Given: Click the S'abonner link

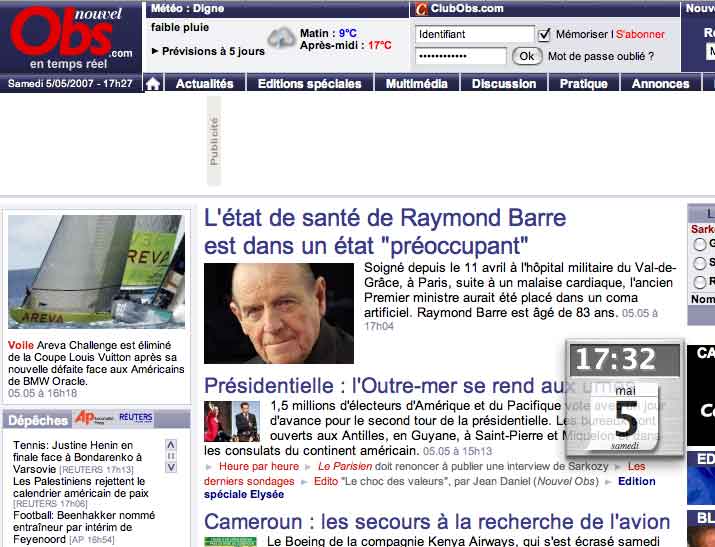Looking at the screenshot, I should coord(640,34).
